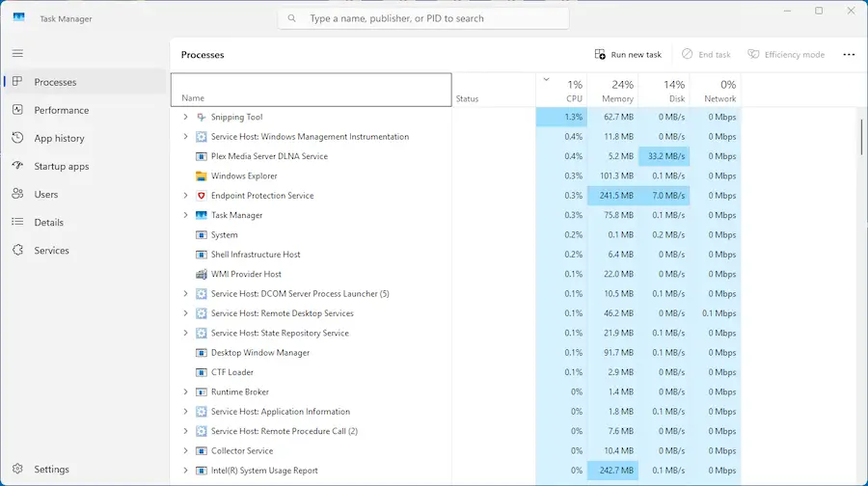Select the CTF Loader process name
868x486 pixels.
point(231,372)
